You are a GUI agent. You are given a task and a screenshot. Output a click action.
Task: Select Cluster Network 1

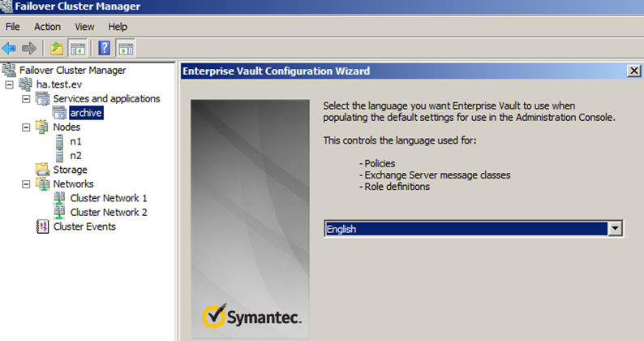(109, 198)
